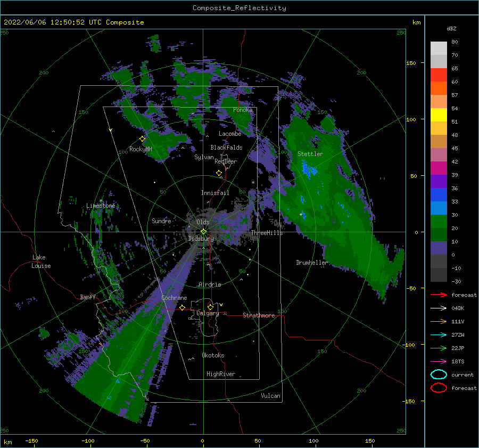Click the Lake Louise label

[41, 262]
